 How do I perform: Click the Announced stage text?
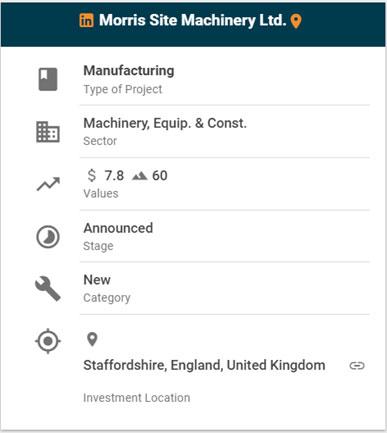[x=118, y=228]
